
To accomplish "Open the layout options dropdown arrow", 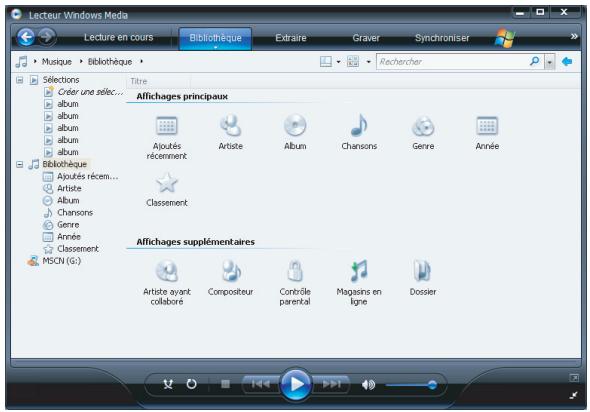I will click(339, 62).
